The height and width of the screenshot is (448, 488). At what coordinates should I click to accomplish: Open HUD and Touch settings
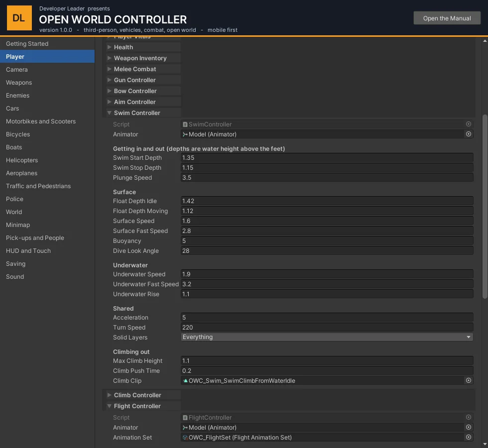coord(47,251)
